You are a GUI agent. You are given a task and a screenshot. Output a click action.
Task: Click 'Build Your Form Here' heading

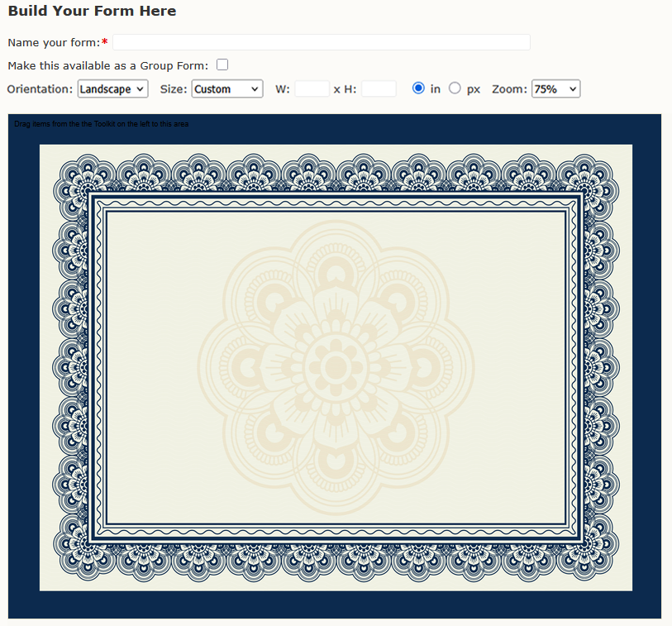(92, 11)
